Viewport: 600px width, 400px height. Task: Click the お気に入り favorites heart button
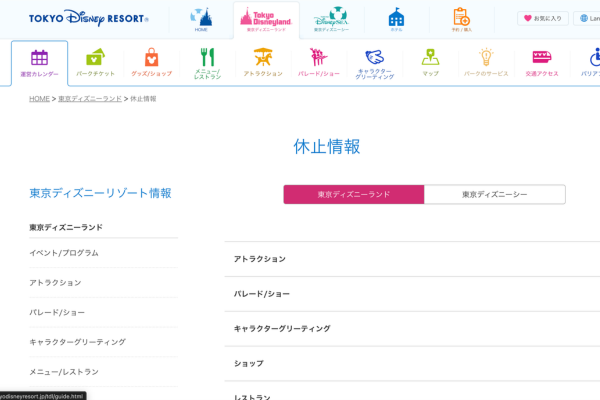coord(543,18)
